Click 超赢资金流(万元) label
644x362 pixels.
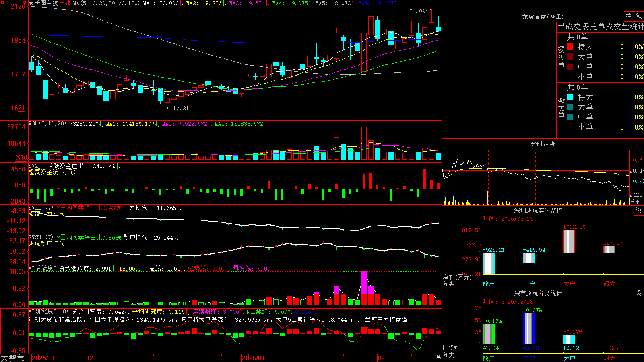coord(52,172)
